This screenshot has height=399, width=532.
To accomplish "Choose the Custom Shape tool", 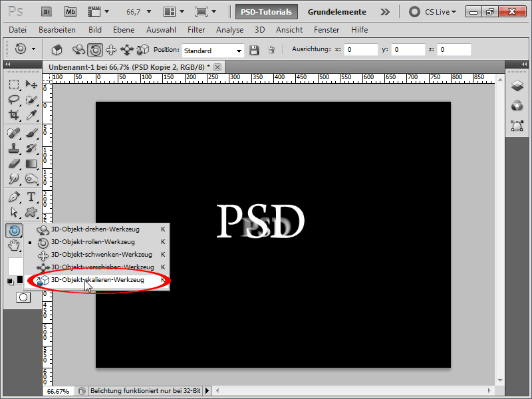I will coord(31,212).
